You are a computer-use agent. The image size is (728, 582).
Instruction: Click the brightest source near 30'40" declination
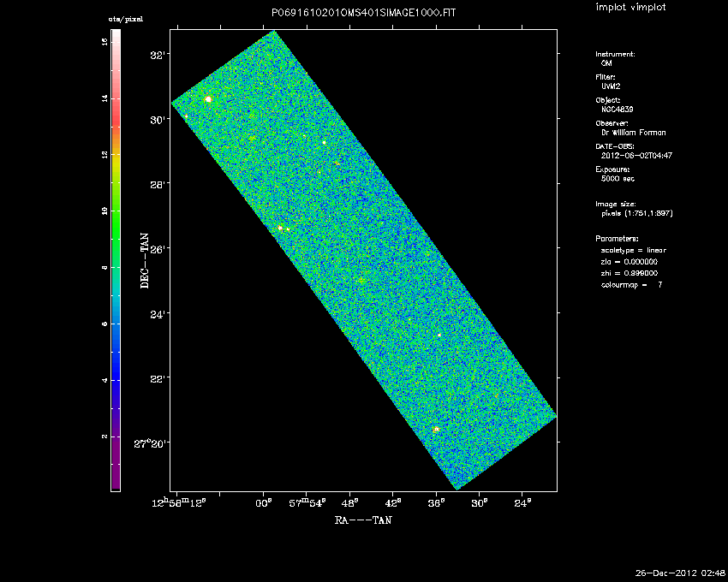point(208,99)
